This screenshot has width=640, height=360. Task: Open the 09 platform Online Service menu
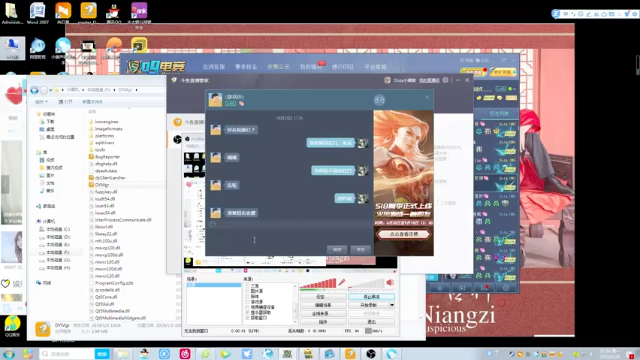(214, 67)
